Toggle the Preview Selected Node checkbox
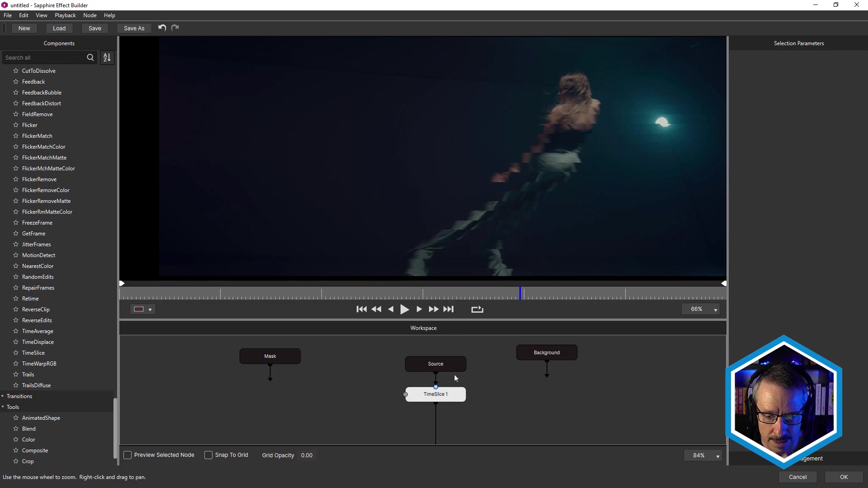868x488 pixels. tap(127, 455)
